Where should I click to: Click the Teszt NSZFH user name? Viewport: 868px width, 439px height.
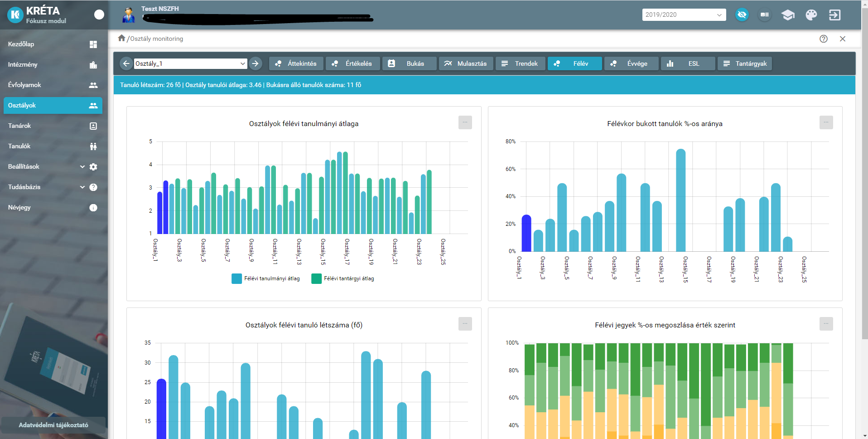pyautogui.click(x=160, y=9)
